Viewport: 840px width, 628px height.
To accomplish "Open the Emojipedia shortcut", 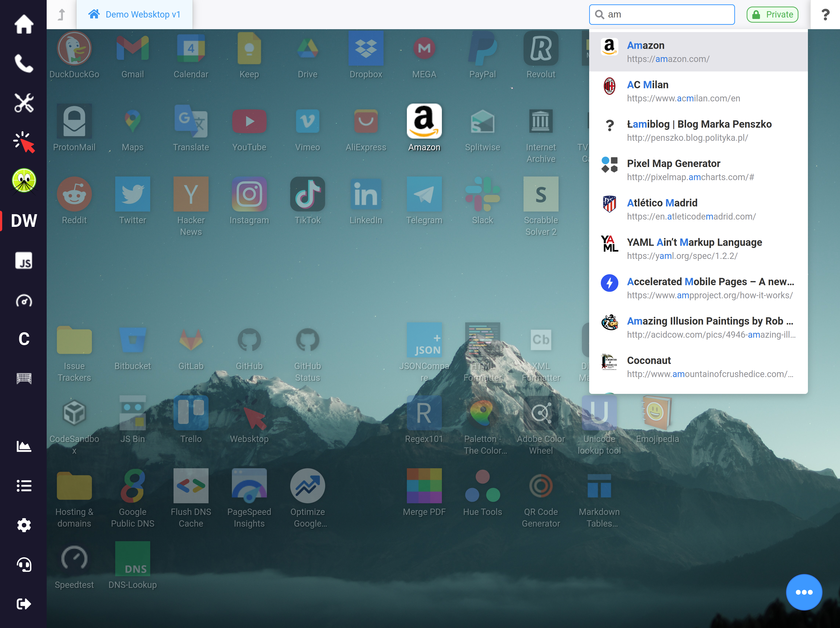I will pos(657,420).
